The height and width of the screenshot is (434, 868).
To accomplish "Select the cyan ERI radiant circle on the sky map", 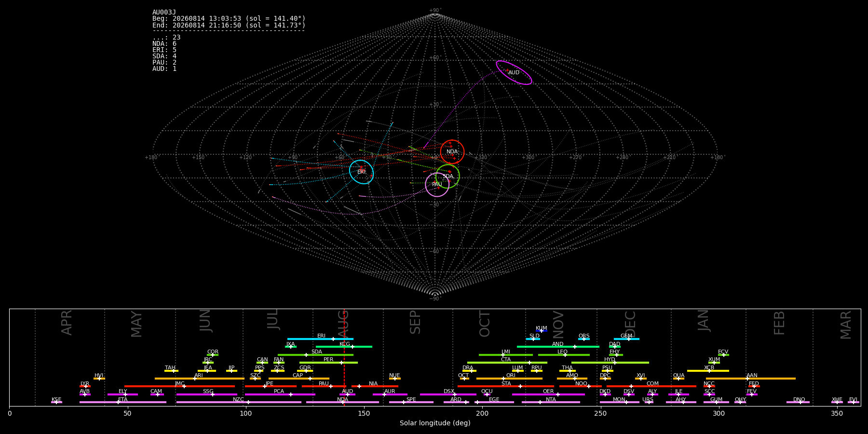I will tap(361, 172).
